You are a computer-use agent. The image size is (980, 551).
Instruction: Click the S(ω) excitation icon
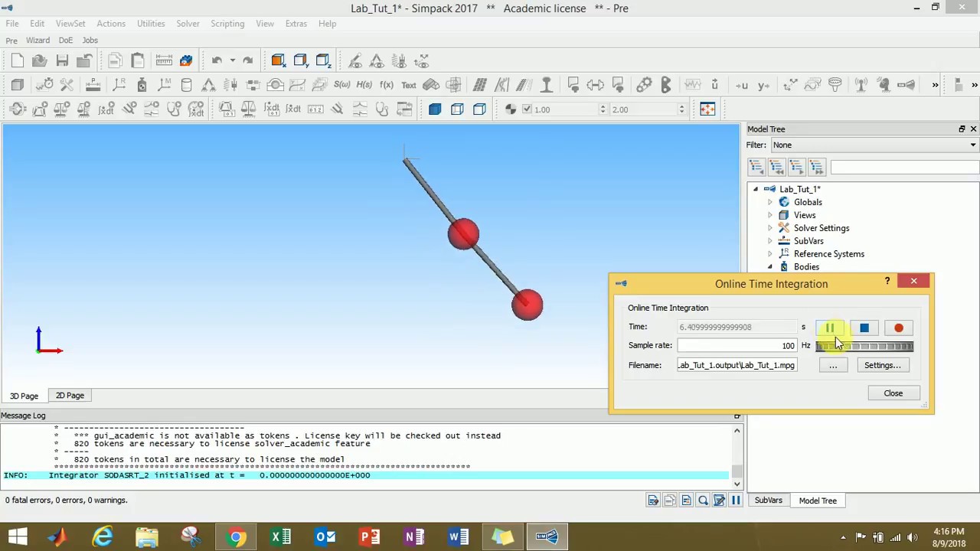[341, 85]
